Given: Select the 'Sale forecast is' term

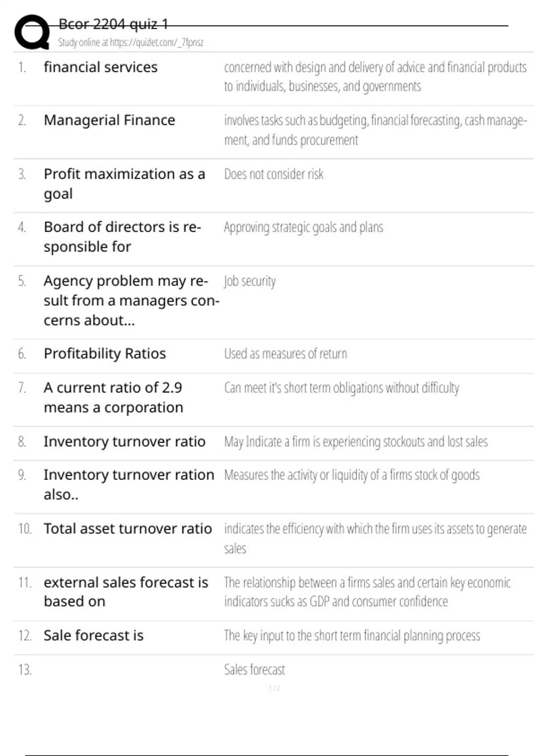Looking at the screenshot, I should 93,635.
